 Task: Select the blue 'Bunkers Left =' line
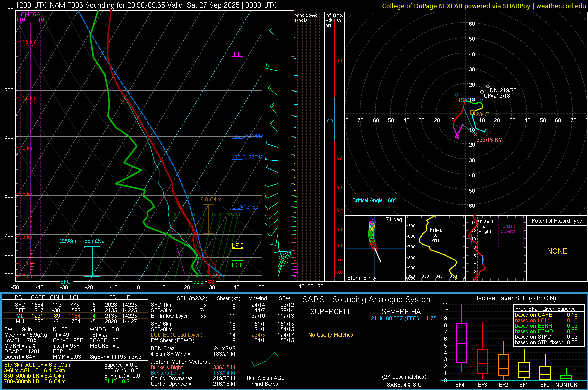193,373
